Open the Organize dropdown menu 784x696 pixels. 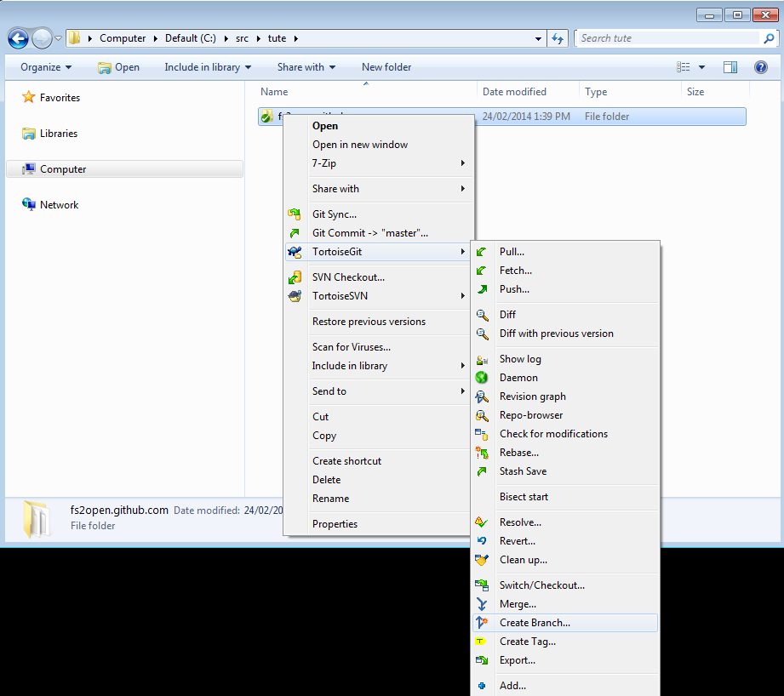46,67
